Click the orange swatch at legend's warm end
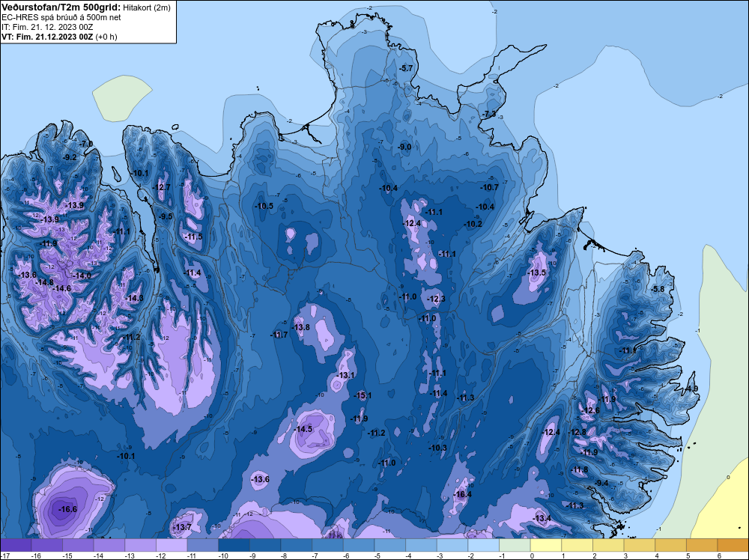The image size is (749, 560). pos(733,545)
